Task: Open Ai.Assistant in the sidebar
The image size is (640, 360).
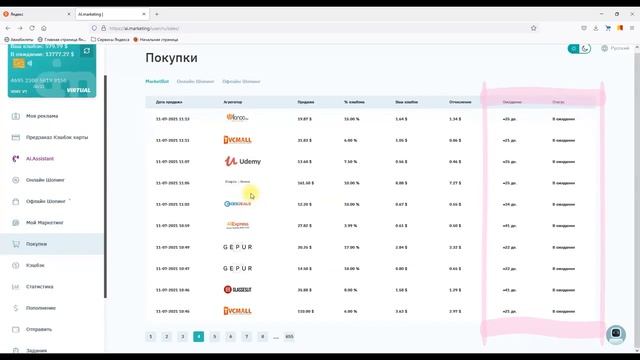Action: coord(40,159)
